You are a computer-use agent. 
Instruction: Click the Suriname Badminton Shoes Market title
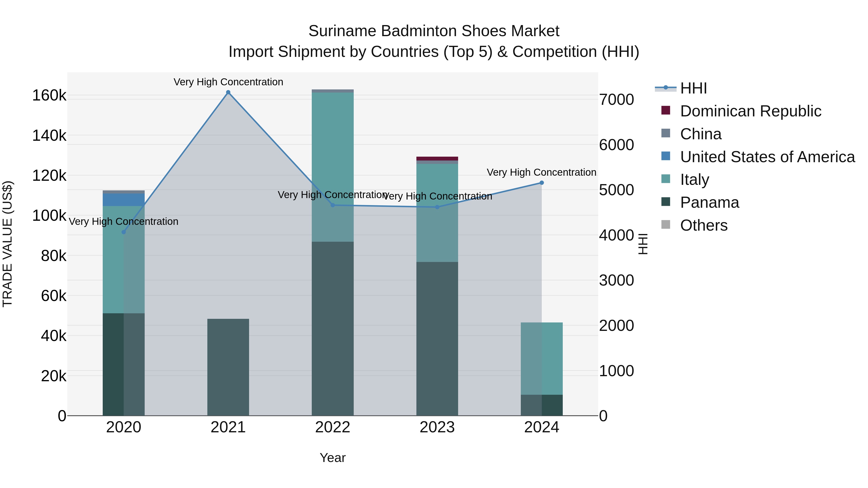pyautogui.click(x=434, y=31)
